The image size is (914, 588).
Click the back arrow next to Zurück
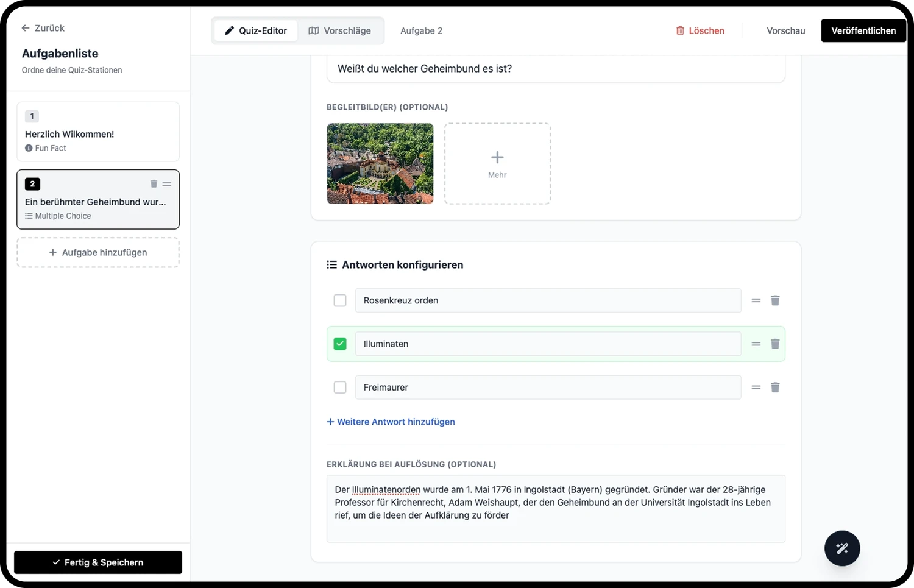[25, 28]
